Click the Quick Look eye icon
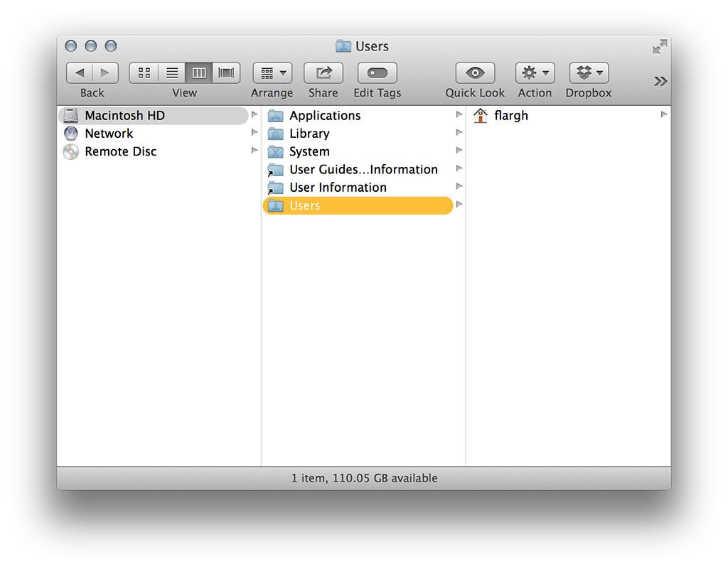 475,72
